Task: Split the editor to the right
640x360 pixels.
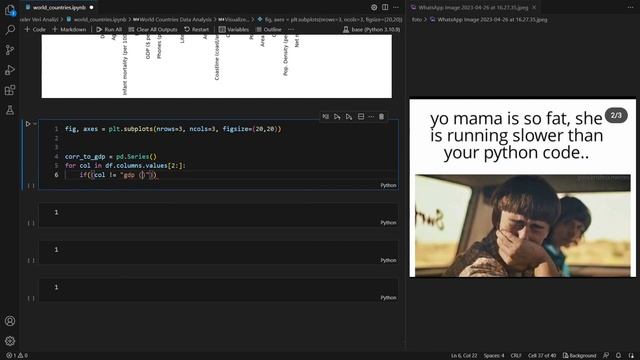Action: 385,7
